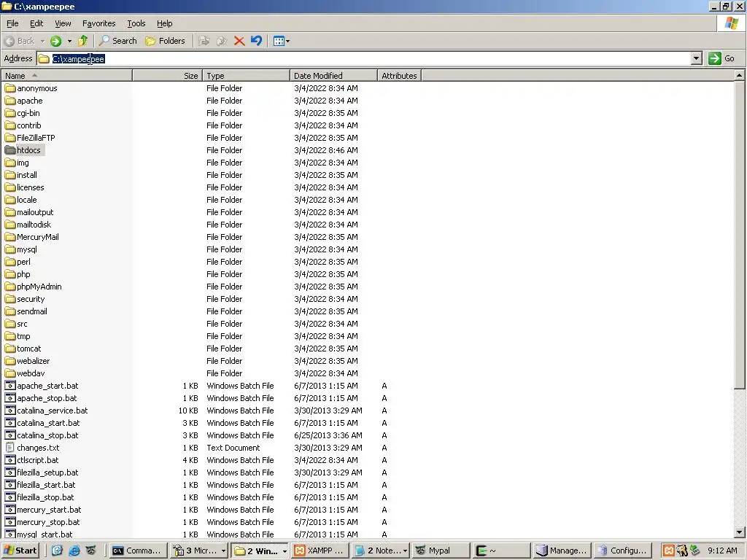
Task: Click the first quick launch icon beside Start
Action: tap(57, 551)
